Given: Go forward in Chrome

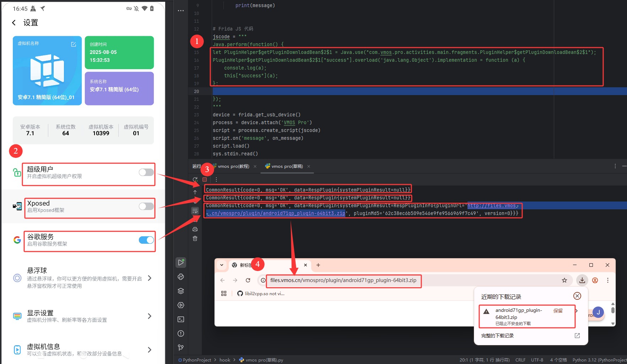Looking at the screenshot, I should pos(235,280).
